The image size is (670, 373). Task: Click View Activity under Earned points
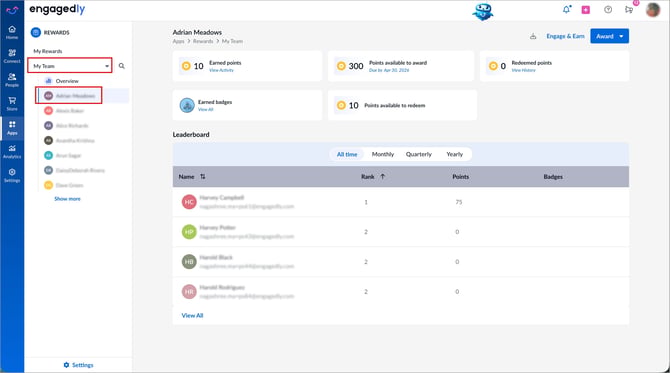pyautogui.click(x=221, y=70)
